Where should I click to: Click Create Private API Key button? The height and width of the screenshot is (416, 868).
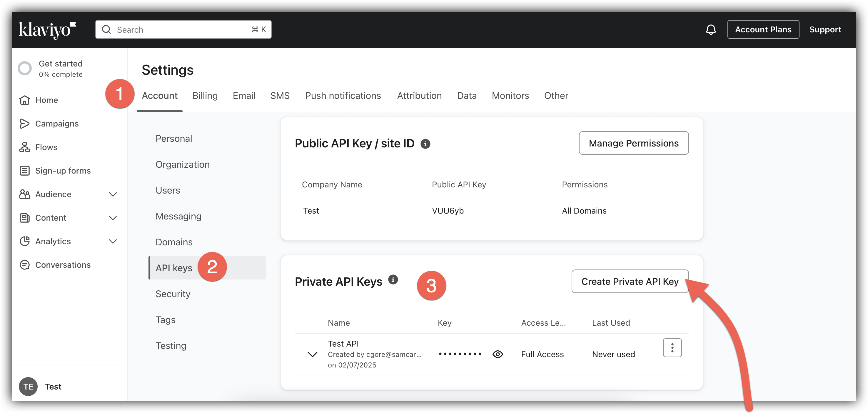[x=630, y=282]
